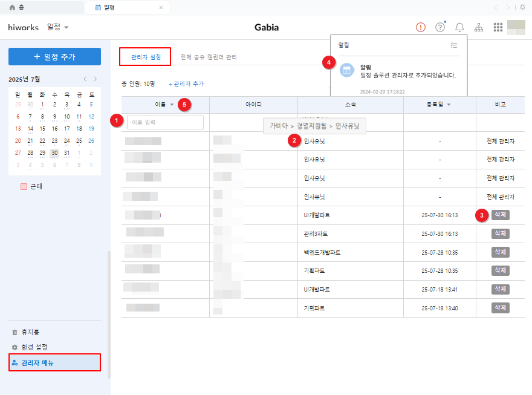Select the 관리자 설정 tab

(x=146, y=57)
